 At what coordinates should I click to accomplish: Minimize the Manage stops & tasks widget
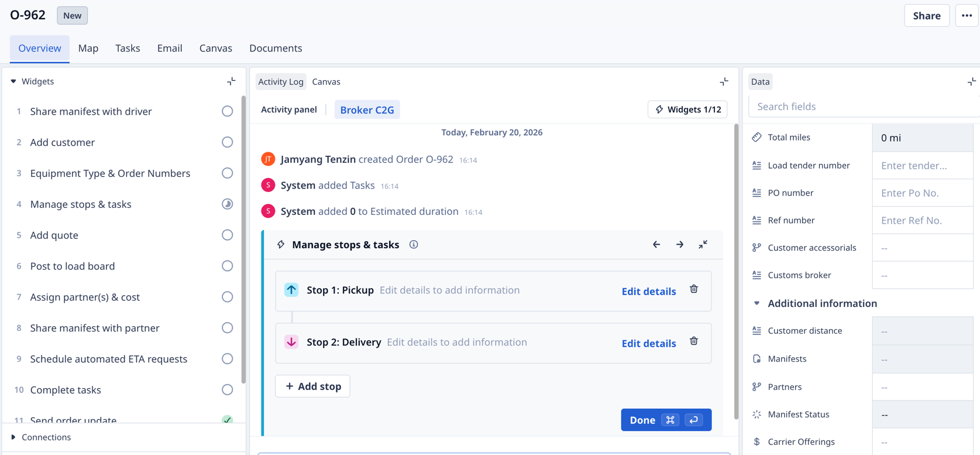tap(703, 245)
